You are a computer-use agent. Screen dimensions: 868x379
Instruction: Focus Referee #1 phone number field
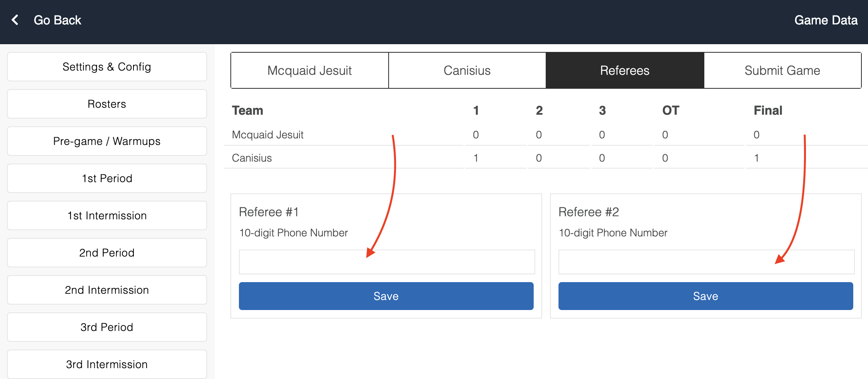click(387, 262)
